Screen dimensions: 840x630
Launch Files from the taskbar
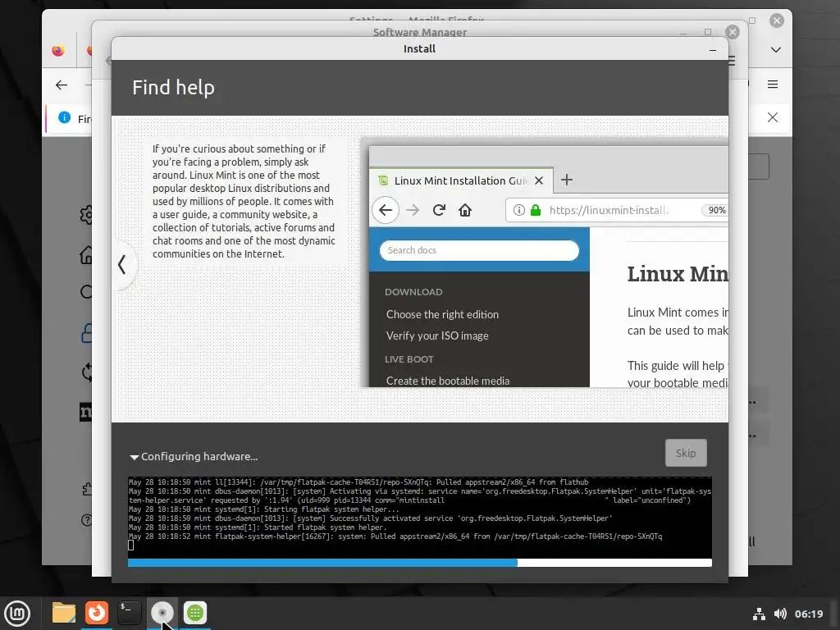point(64,613)
